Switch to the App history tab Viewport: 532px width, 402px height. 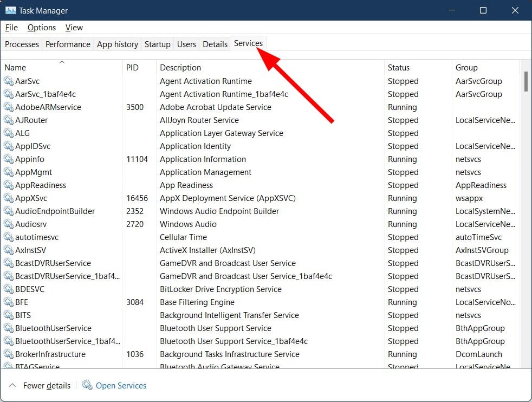pyautogui.click(x=118, y=44)
